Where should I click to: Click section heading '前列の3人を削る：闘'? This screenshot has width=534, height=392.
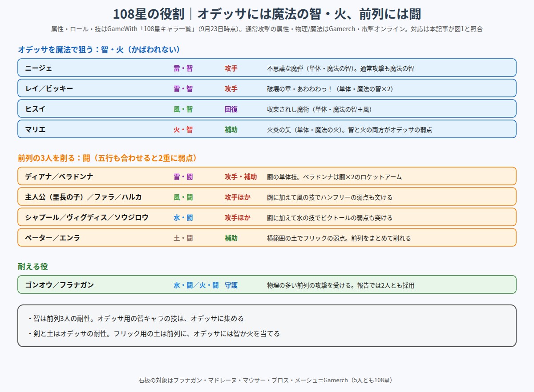[x=107, y=158]
